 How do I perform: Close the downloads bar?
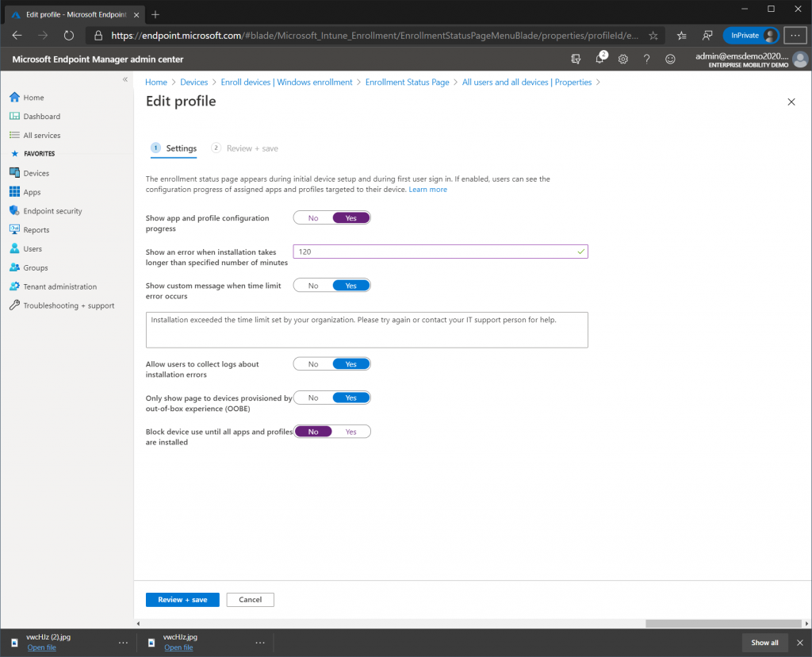pos(800,643)
